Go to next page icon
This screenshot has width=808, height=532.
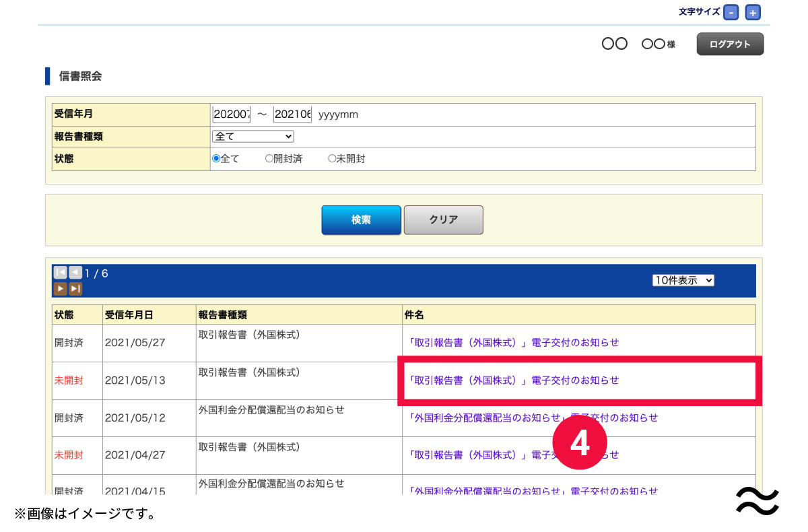[x=60, y=288]
